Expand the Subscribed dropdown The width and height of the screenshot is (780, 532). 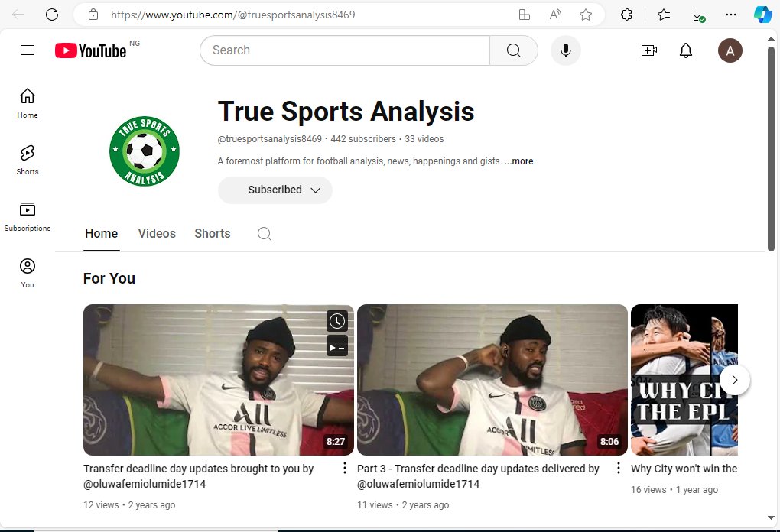tap(275, 190)
